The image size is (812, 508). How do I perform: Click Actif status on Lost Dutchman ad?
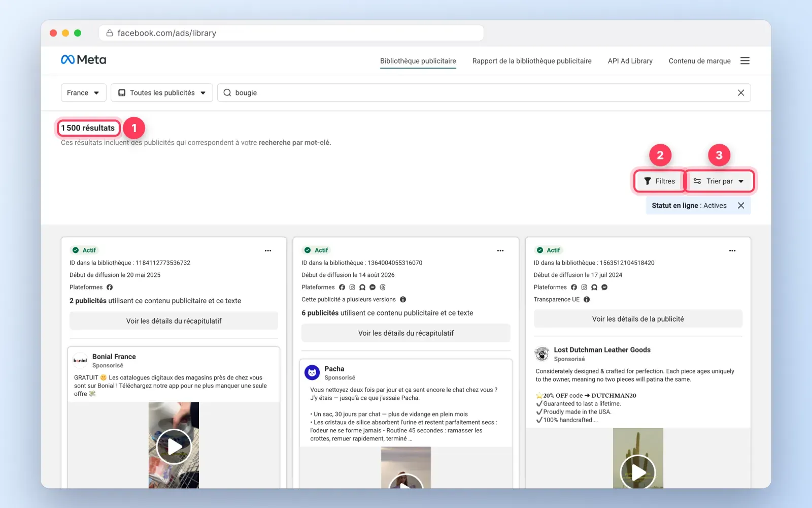coord(549,250)
